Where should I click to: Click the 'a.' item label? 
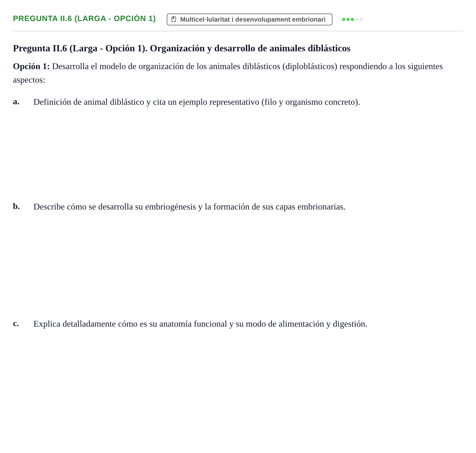[16, 102]
